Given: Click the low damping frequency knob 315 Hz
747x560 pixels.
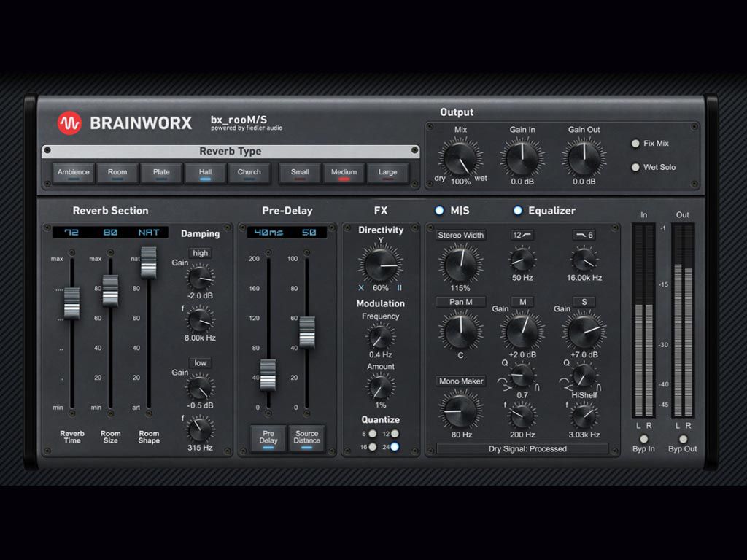Looking at the screenshot, I should (x=200, y=429).
